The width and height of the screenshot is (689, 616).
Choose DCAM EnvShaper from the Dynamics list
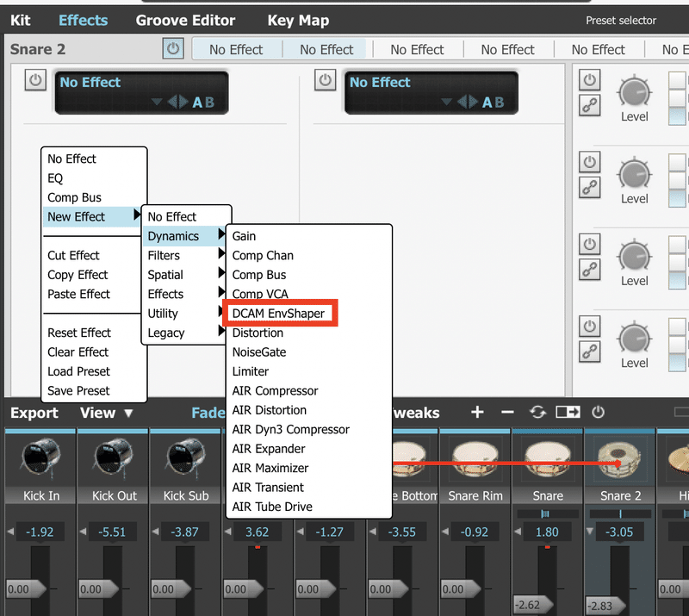(x=278, y=314)
